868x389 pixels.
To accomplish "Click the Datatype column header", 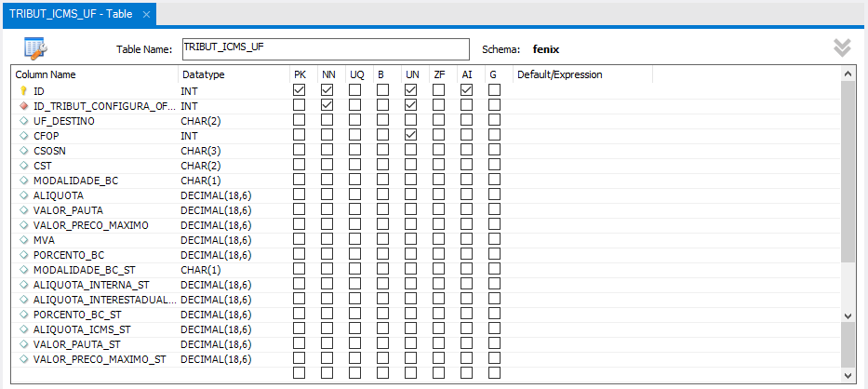I will (x=204, y=74).
